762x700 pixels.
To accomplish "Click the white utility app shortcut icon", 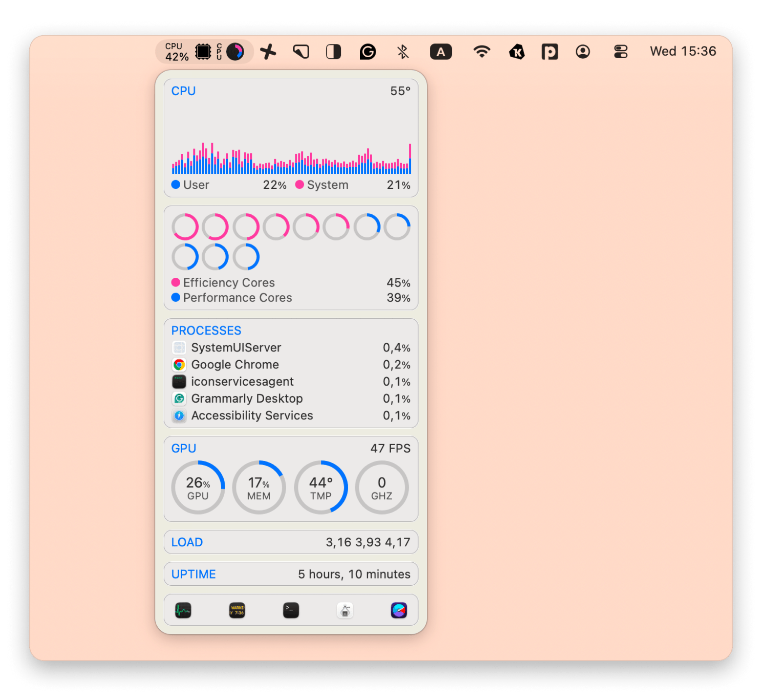I will pos(345,610).
